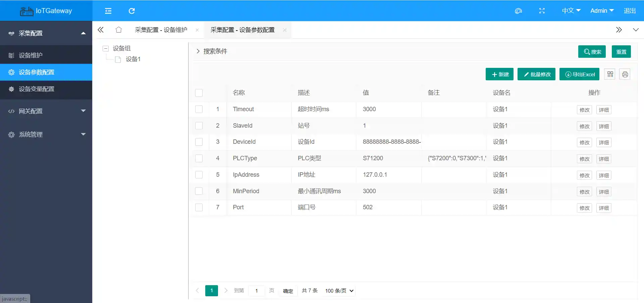Click the sidebar collapse icon next to refresh

click(108, 10)
